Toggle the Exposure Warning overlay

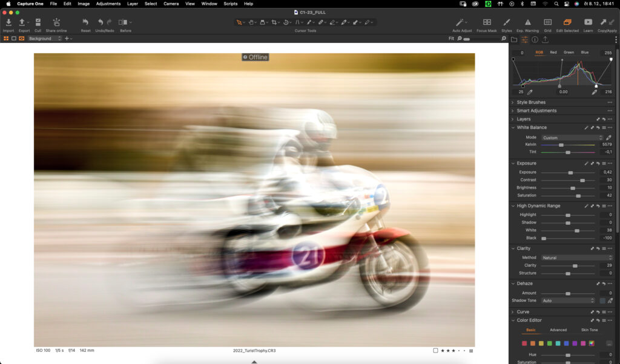click(x=527, y=22)
